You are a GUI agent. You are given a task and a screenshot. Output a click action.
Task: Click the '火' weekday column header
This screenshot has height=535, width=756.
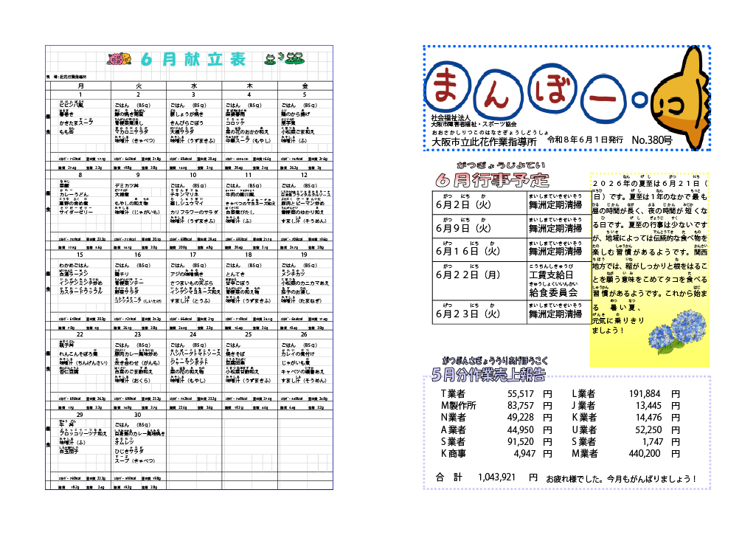coord(139,86)
